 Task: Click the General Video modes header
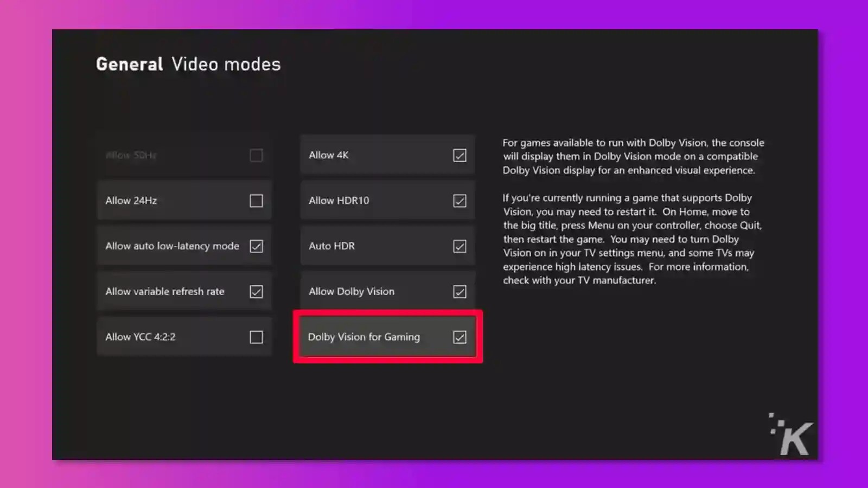tap(188, 63)
